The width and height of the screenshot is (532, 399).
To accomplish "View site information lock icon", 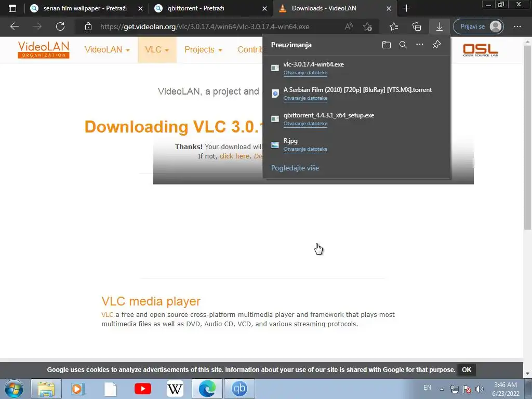I will point(88,26).
